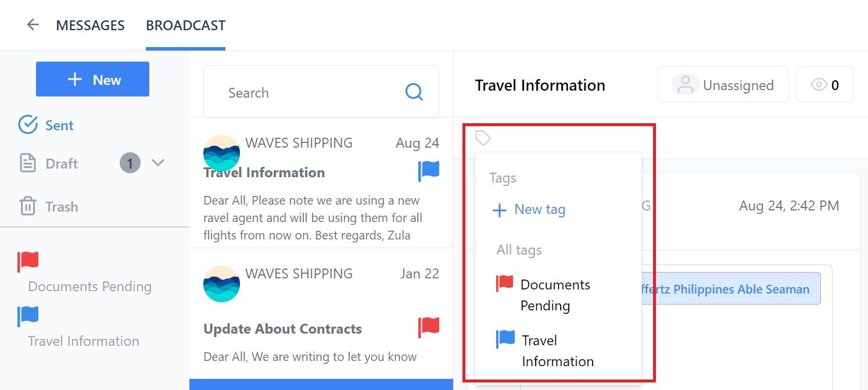The height and width of the screenshot is (390, 868).
Task: Click blue flag on Travel Information message
Action: 429,171
